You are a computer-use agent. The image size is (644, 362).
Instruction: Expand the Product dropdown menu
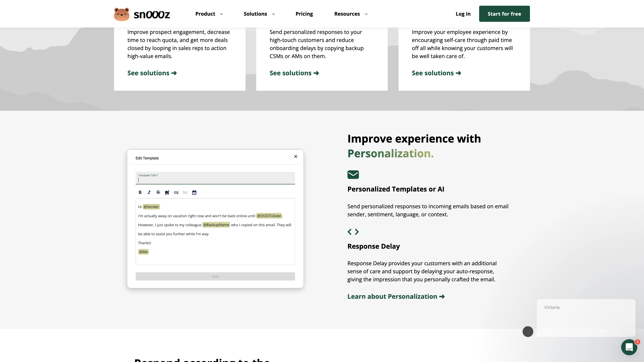coord(209,14)
